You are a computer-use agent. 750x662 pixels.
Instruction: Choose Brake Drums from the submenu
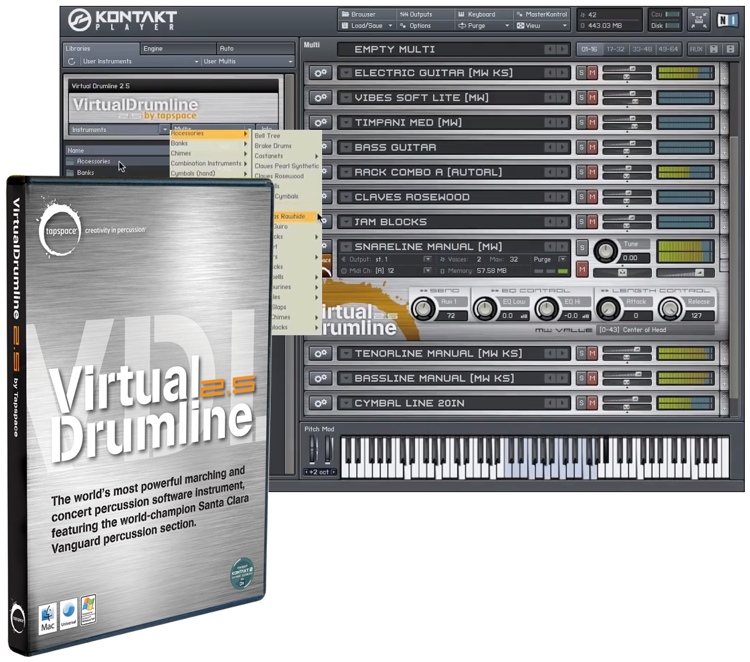click(x=286, y=146)
